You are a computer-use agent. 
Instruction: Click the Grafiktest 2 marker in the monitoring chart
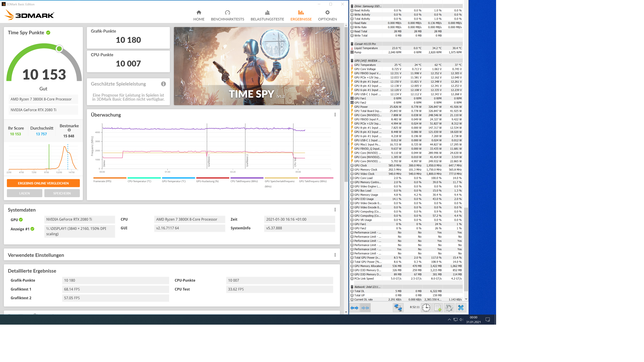[x=247, y=160]
